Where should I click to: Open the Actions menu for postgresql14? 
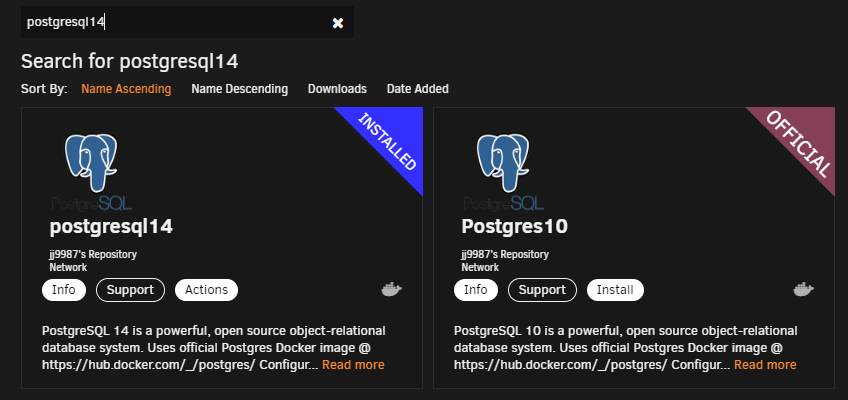coord(207,290)
